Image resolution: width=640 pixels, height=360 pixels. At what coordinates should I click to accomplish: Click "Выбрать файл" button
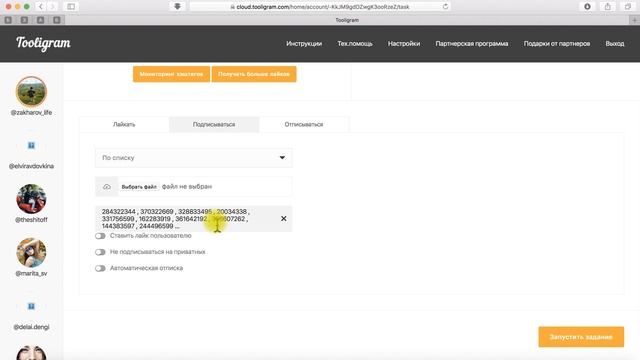[139, 187]
